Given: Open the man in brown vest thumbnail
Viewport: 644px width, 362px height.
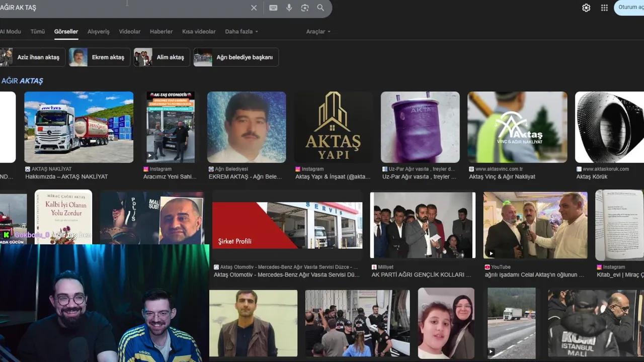Looking at the screenshot, I should pyautogui.click(x=254, y=323).
